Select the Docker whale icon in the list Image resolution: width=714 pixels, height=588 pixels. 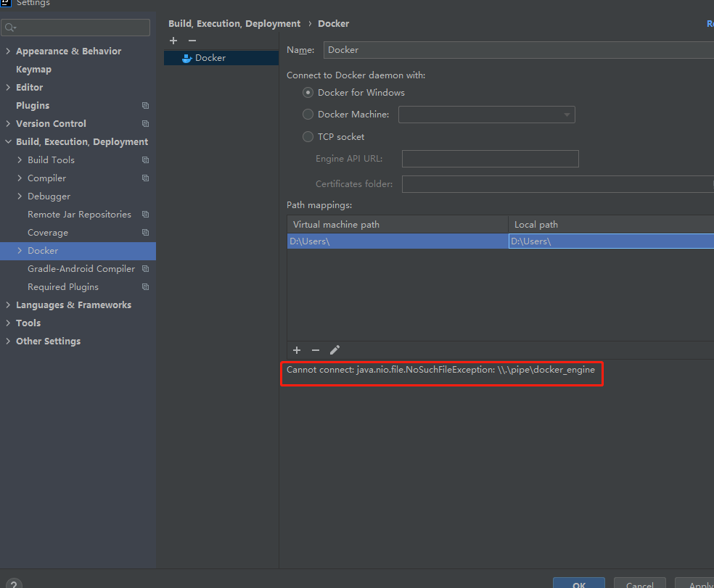189,57
